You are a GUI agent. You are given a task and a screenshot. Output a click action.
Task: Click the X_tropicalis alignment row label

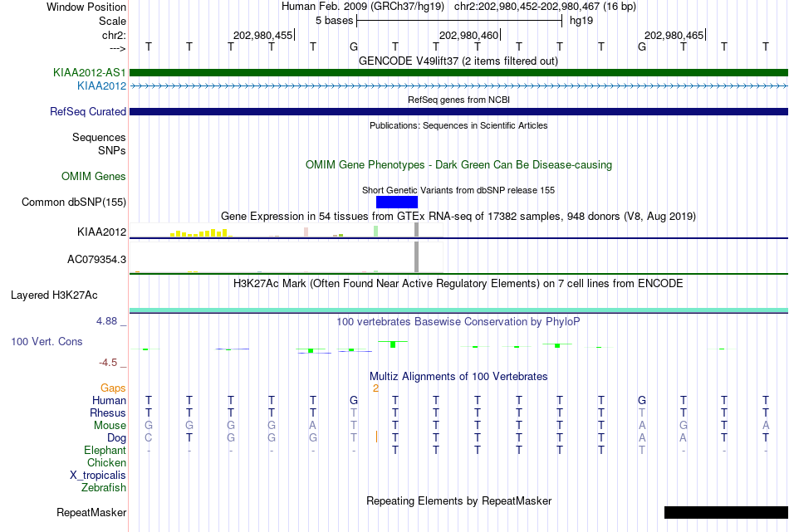tap(98, 476)
